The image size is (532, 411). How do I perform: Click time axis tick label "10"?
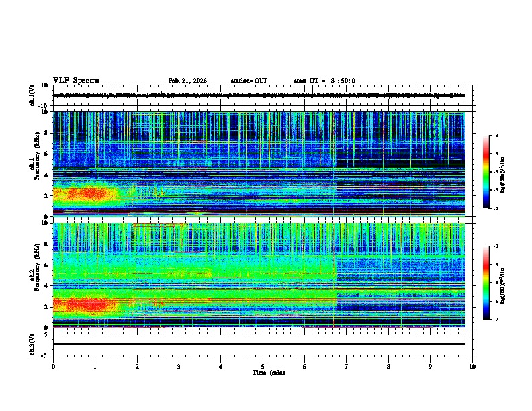point(472,367)
